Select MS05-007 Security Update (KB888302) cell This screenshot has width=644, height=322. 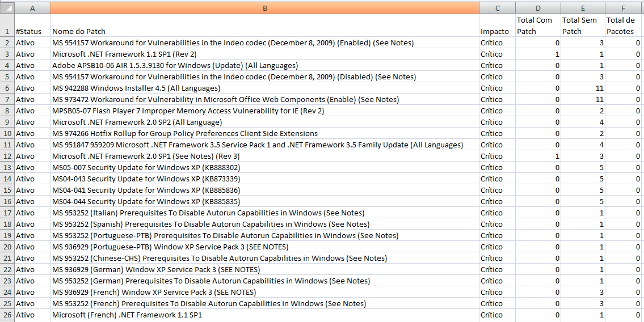point(265,167)
